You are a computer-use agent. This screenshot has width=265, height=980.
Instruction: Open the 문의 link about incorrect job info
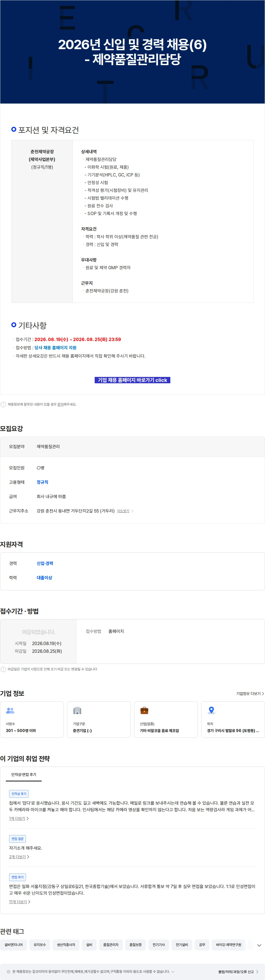coord(60,405)
